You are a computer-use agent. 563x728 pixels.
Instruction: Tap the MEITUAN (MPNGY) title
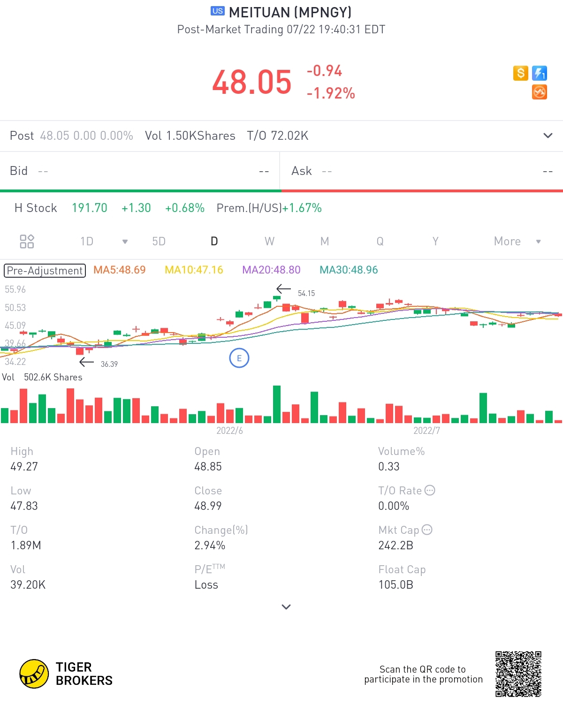(x=290, y=12)
